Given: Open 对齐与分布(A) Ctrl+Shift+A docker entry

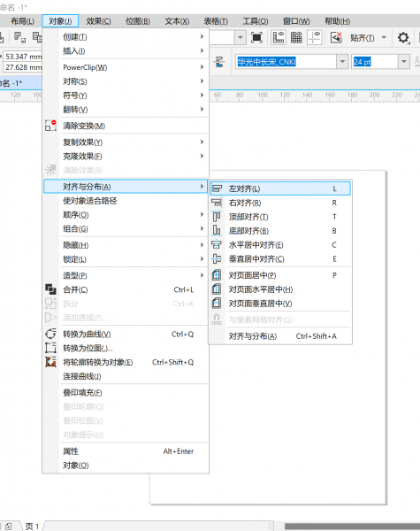Looking at the screenshot, I should click(x=280, y=336).
